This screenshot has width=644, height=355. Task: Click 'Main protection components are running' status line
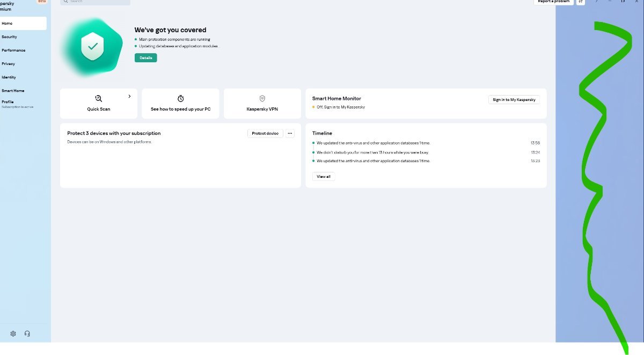174,39
